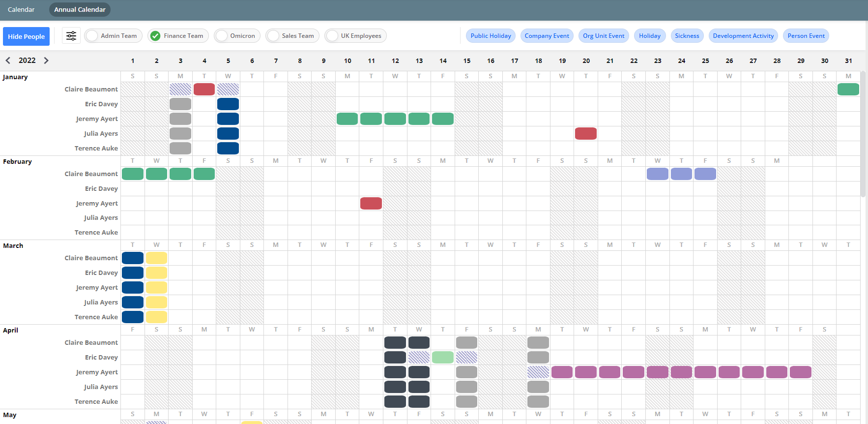Toggle the Admin Team filter
The image size is (868, 424).
[114, 36]
